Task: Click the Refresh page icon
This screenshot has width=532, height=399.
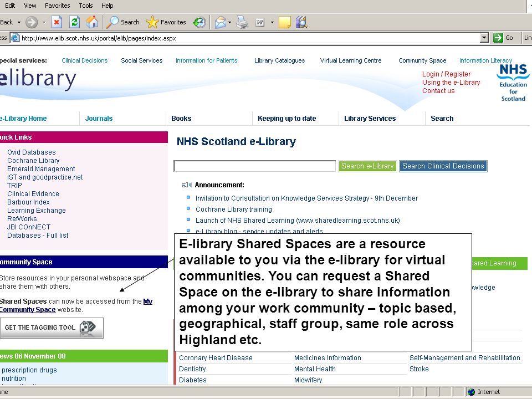Action: point(74,22)
